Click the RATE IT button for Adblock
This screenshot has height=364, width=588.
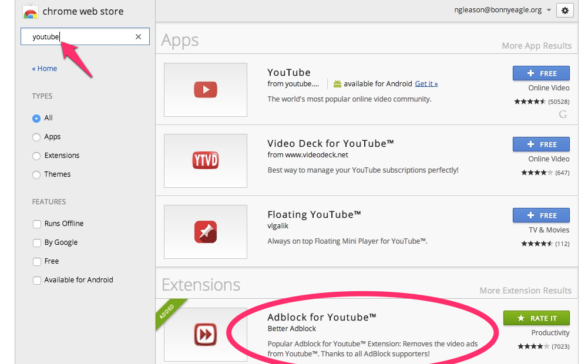coord(537,318)
